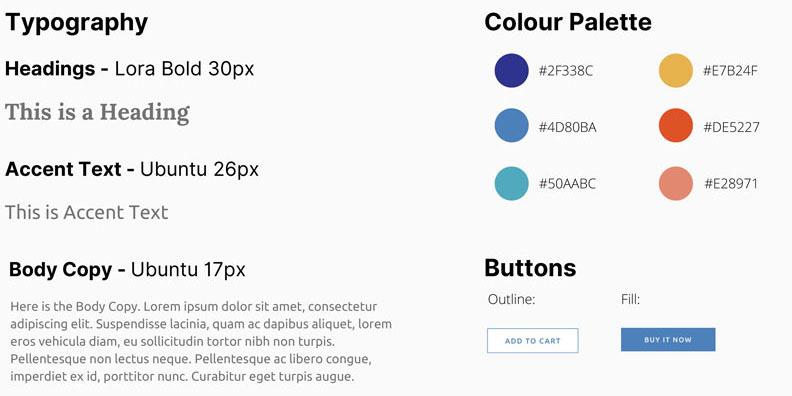Image resolution: width=792 pixels, height=396 pixels.
Task: Click the #2F338C hex code text
Action: [566, 71]
